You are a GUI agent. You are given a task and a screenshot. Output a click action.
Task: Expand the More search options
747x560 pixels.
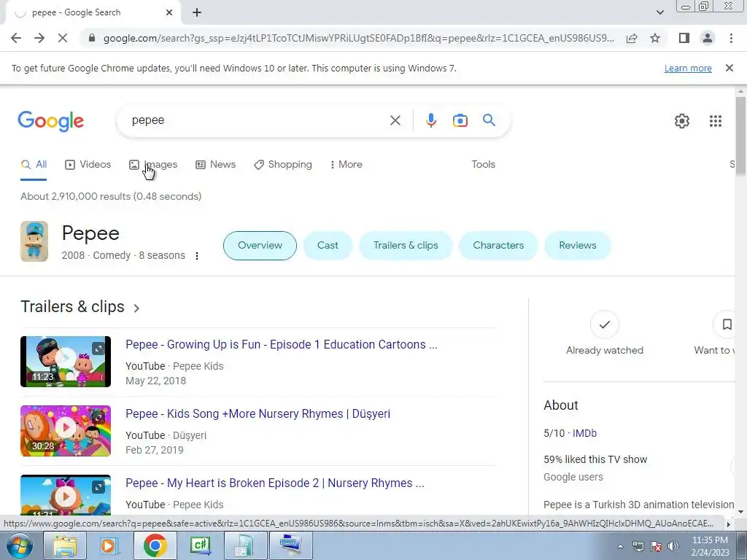coord(346,165)
